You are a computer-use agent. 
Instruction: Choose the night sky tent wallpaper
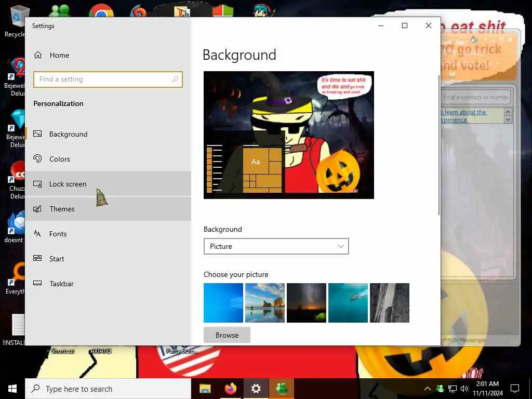(x=307, y=303)
